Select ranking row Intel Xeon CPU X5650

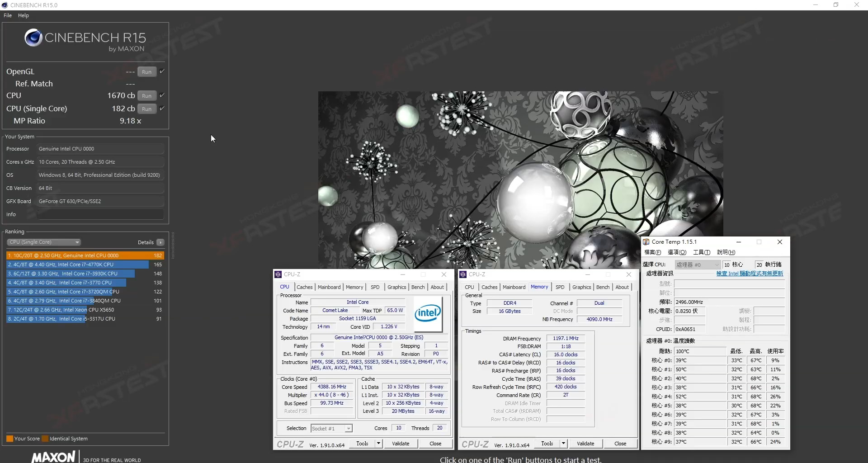click(85, 310)
